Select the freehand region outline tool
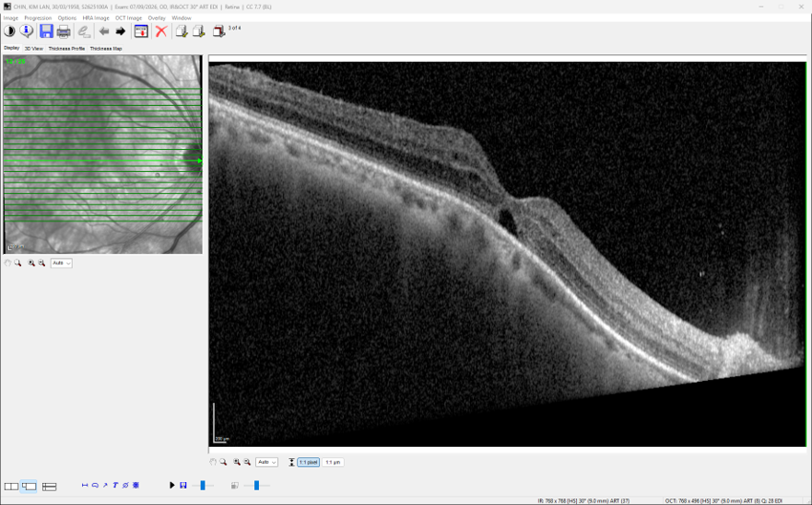812x505 pixels. (x=96, y=485)
